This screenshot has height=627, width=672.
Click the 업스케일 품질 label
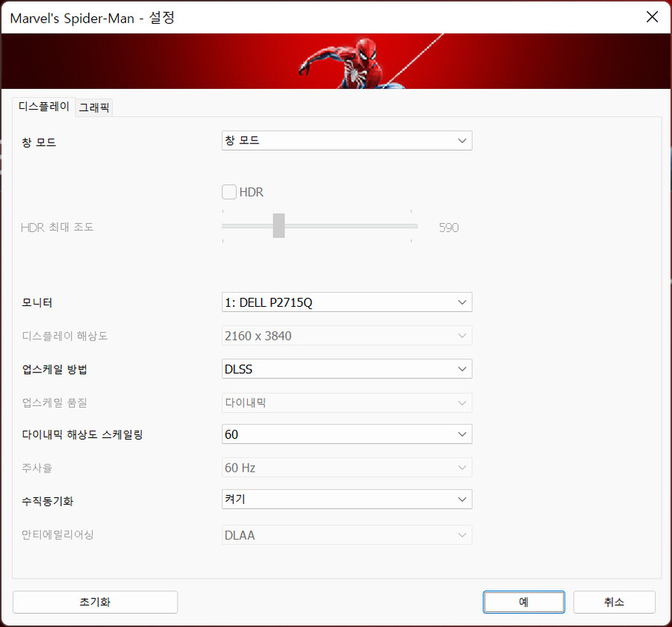coord(55,403)
